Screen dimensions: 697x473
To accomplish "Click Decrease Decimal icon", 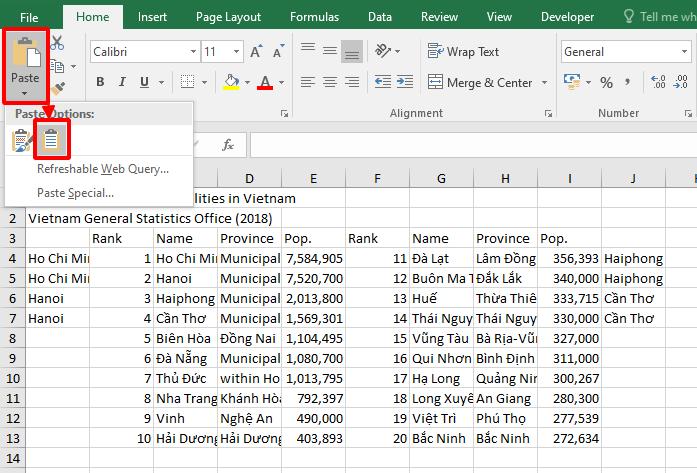I will pyautogui.click(x=681, y=82).
